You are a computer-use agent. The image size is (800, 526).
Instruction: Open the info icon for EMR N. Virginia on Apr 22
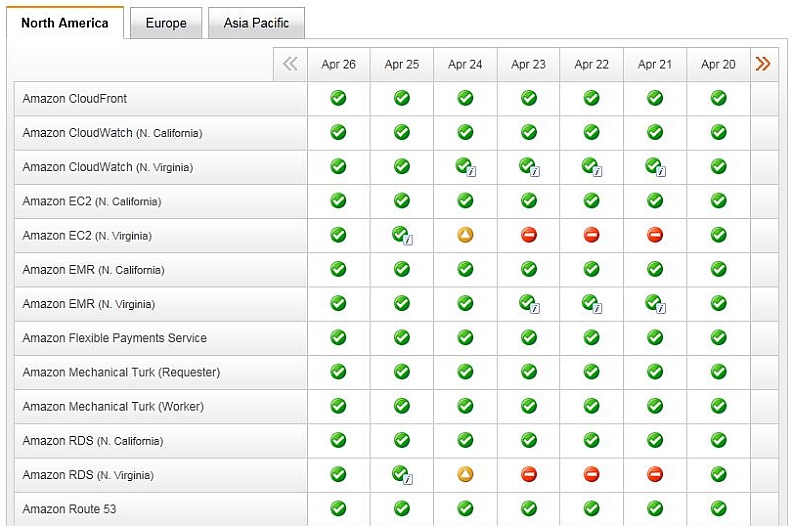coord(592,304)
